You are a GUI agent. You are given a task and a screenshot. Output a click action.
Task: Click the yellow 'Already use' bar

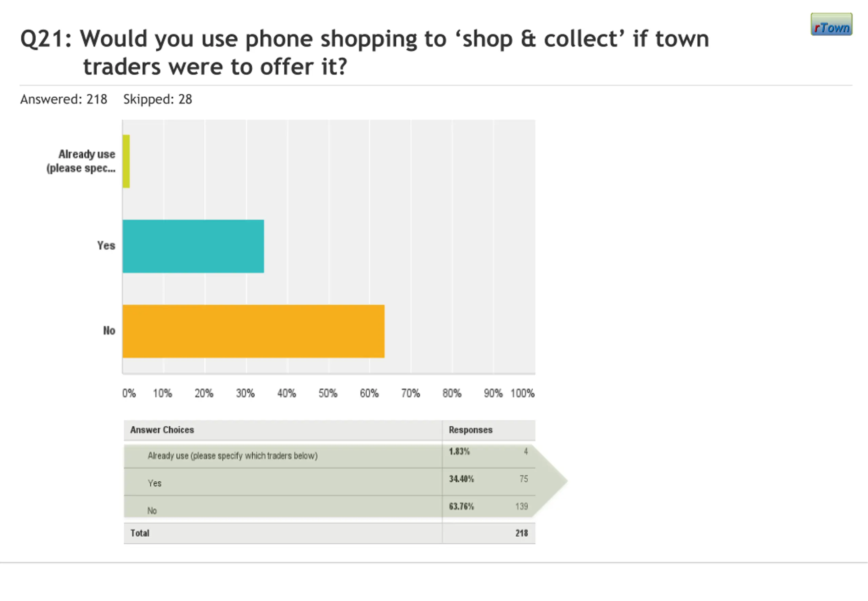pyautogui.click(x=126, y=161)
